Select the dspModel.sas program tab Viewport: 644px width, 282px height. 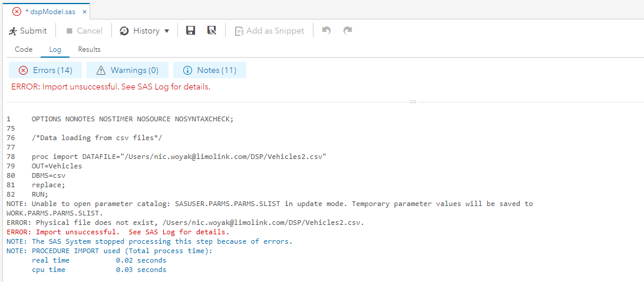[x=49, y=12]
